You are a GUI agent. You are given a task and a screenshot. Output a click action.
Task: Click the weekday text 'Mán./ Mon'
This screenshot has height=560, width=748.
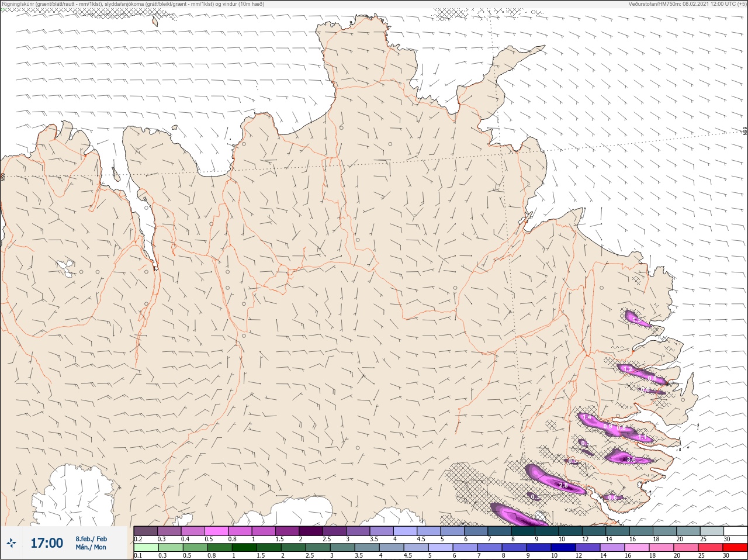pyautogui.click(x=91, y=548)
